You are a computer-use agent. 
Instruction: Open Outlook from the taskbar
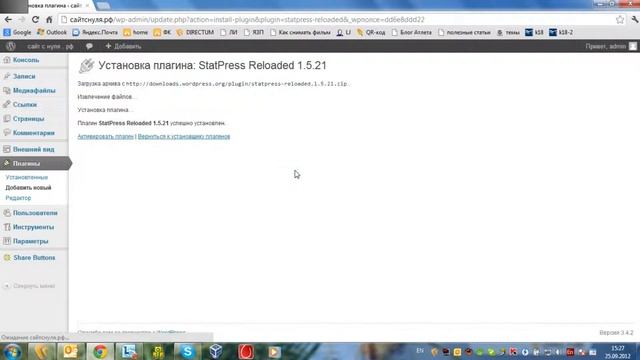coord(70,351)
